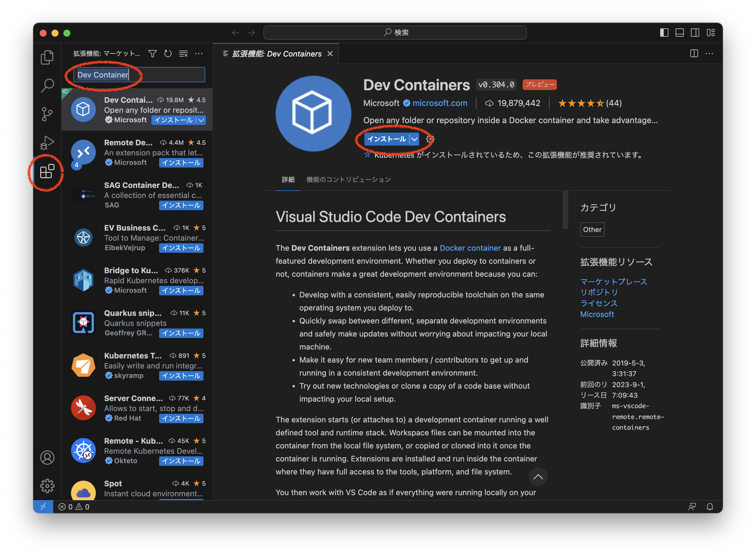Viewport: 756px width, 557px height.
Task: Switch to the 機能のコントリビューション tab
Action: point(348,179)
